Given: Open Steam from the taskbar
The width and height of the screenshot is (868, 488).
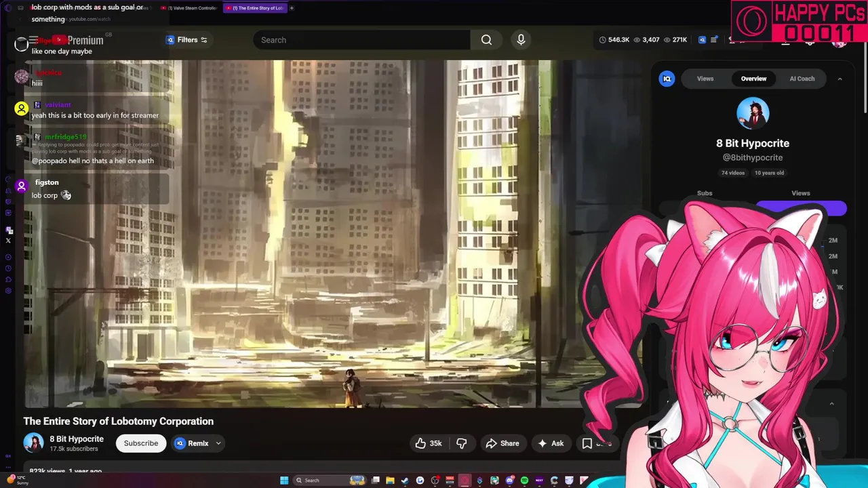Looking at the screenshot, I should click(x=405, y=481).
